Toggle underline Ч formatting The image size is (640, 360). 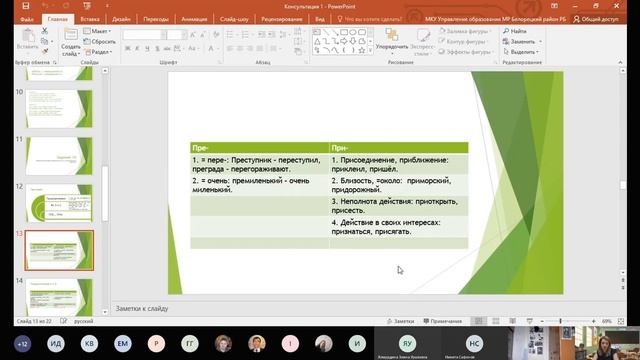[x=147, y=49]
